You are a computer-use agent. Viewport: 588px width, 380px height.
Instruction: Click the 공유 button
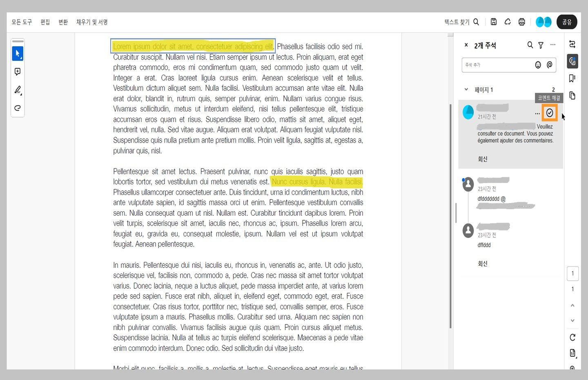567,22
